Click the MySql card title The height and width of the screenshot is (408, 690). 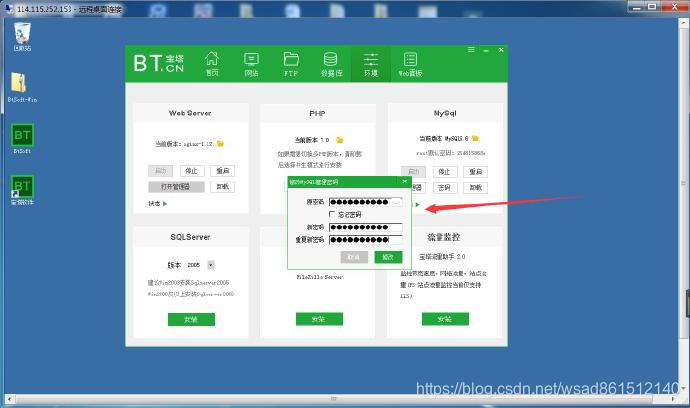[445, 113]
